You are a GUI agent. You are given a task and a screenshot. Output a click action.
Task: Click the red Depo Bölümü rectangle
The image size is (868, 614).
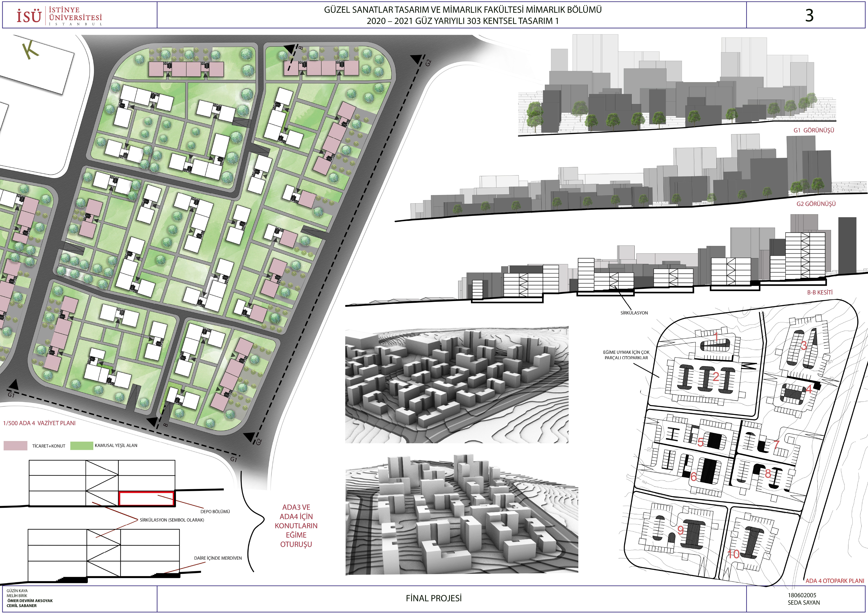pyautogui.click(x=146, y=498)
